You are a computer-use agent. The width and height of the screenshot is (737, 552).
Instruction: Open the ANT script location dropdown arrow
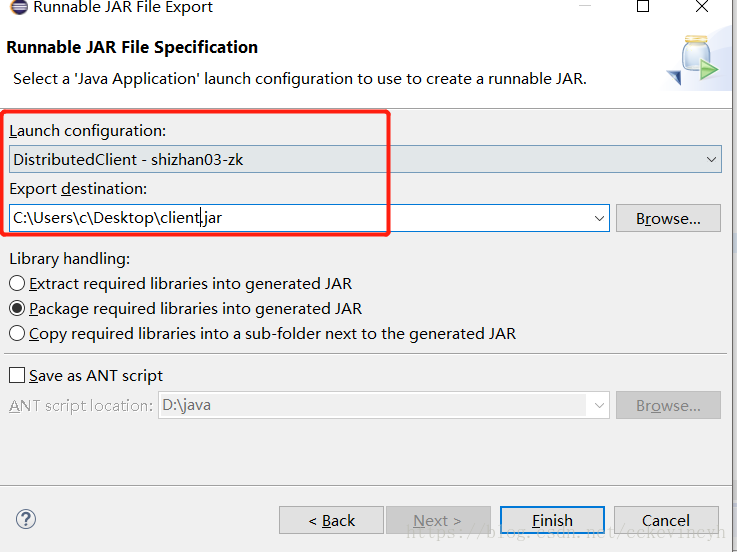(599, 405)
